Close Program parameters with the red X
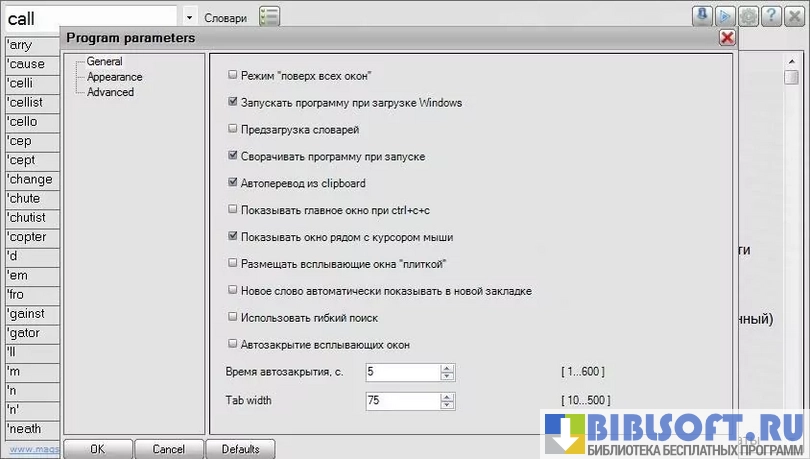810x459 pixels. pos(727,38)
